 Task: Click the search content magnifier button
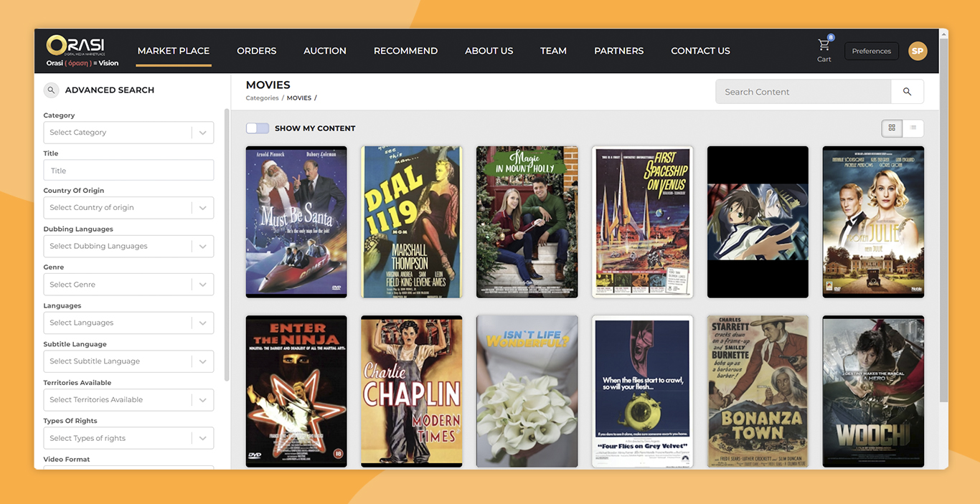point(908,92)
